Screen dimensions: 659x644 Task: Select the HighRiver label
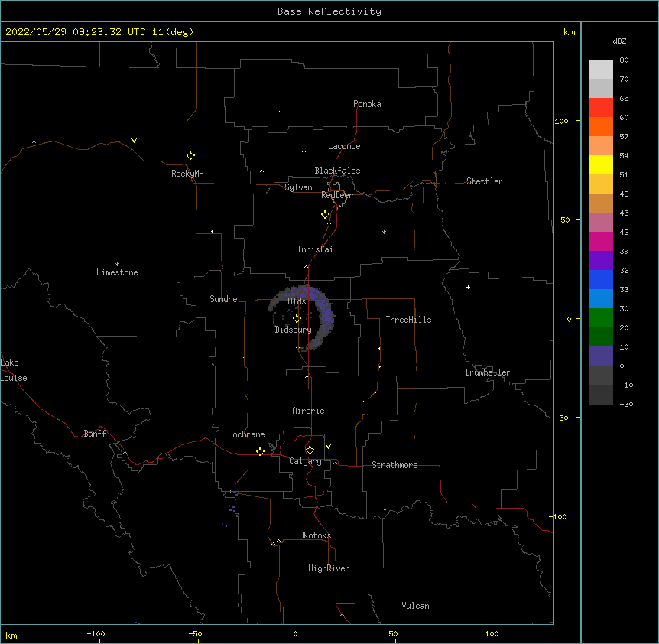pyautogui.click(x=329, y=568)
